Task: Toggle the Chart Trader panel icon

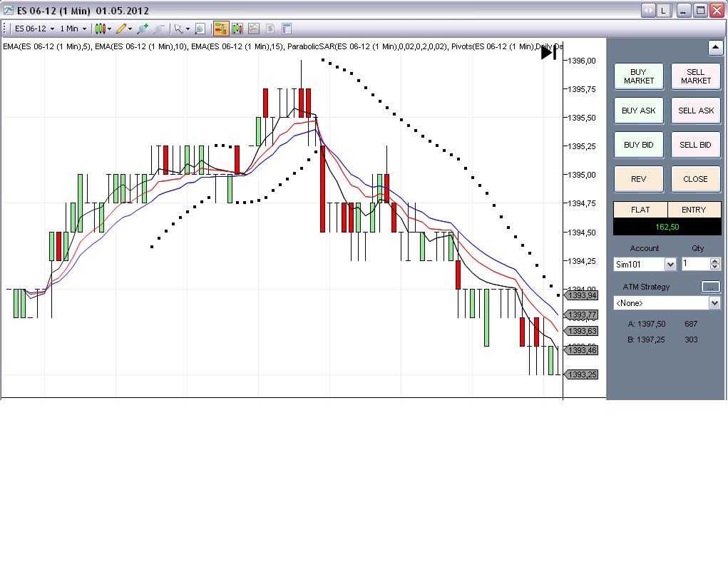Action: (220, 29)
